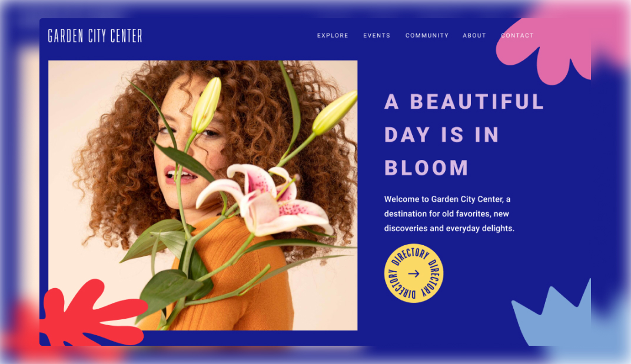The width and height of the screenshot is (631, 364).
Task: Select About in the navigation
Action: pyautogui.click(x=474, y=35)
